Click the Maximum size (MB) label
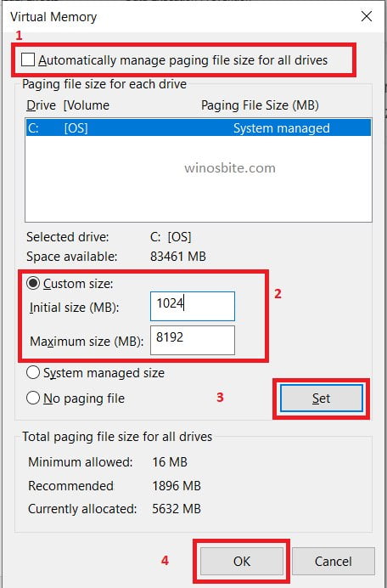Screen dimensions: 387x588 (87, 342)
